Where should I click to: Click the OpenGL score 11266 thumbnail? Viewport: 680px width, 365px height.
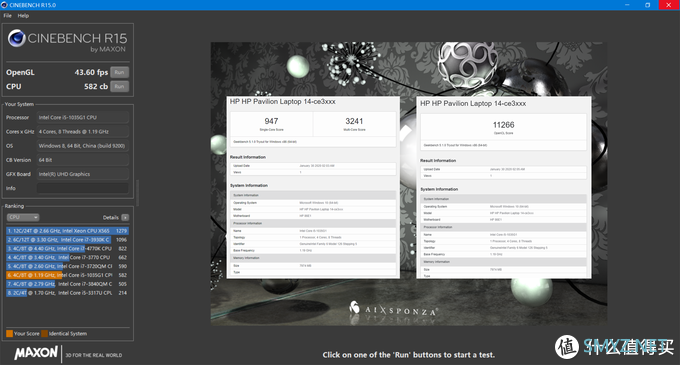[503, 187]
